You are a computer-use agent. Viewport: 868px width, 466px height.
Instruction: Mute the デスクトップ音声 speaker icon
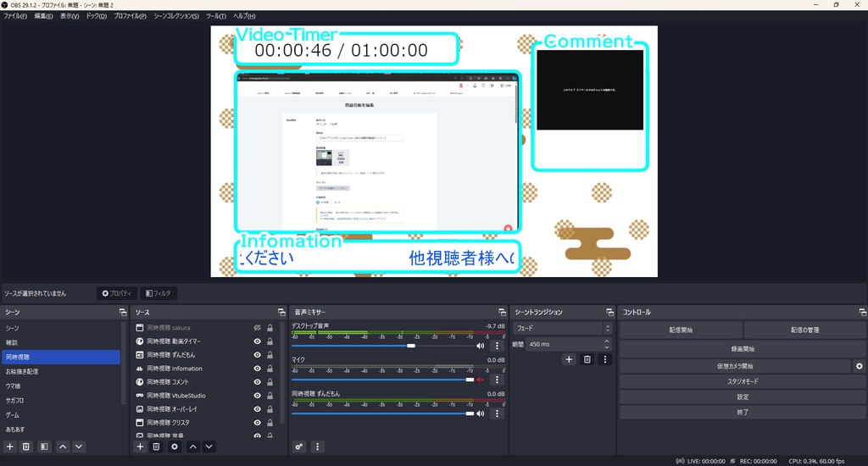tap(480, 346)
